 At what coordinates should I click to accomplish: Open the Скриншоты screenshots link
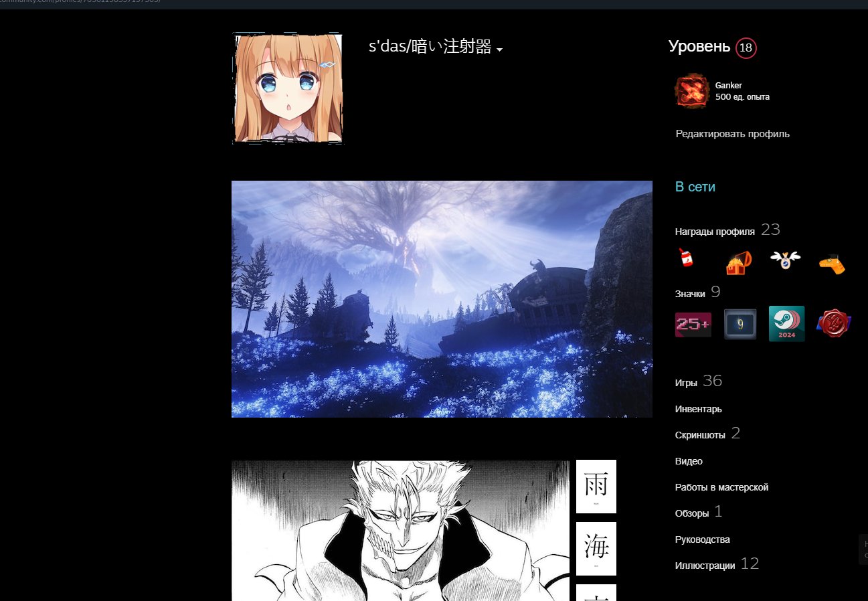[x=700, y=435]
